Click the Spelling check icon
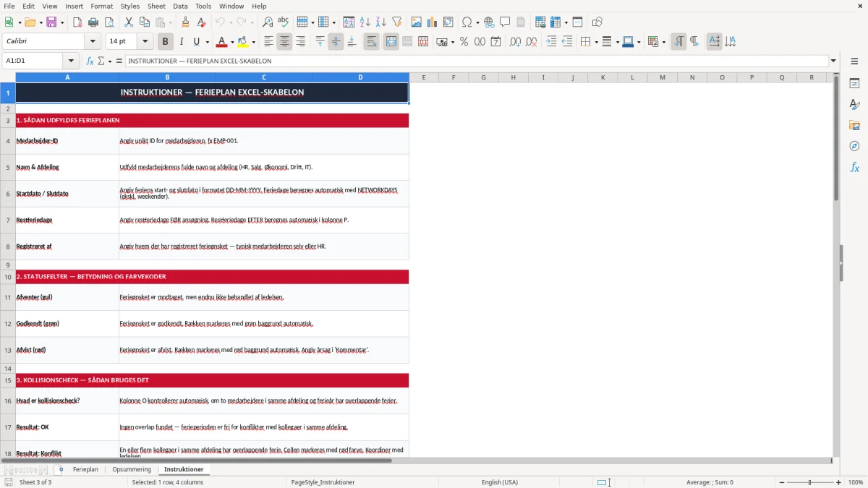Screen dimensions: 868x488 point(284,22)
